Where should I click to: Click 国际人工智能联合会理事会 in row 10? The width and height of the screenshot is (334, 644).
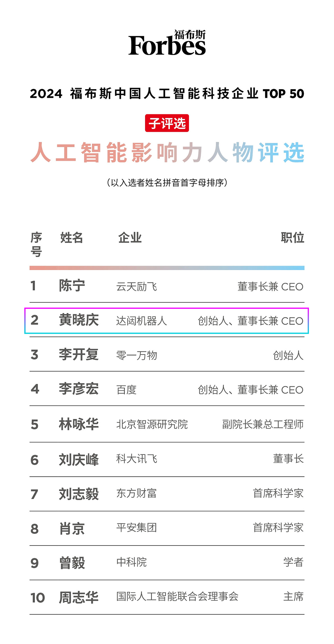point(177,597)
